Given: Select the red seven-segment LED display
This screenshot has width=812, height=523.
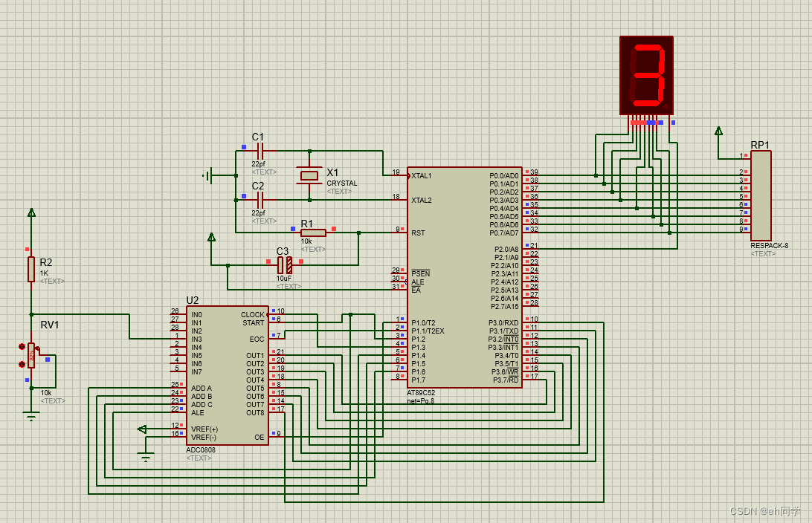Looking at the screenshot, I should tap(646, 76).
